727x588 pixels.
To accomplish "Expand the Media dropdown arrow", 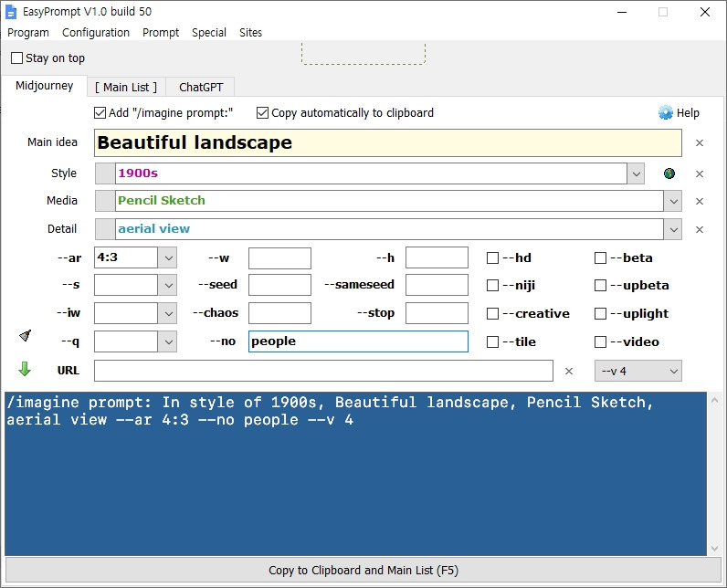I will coord(673,201).
